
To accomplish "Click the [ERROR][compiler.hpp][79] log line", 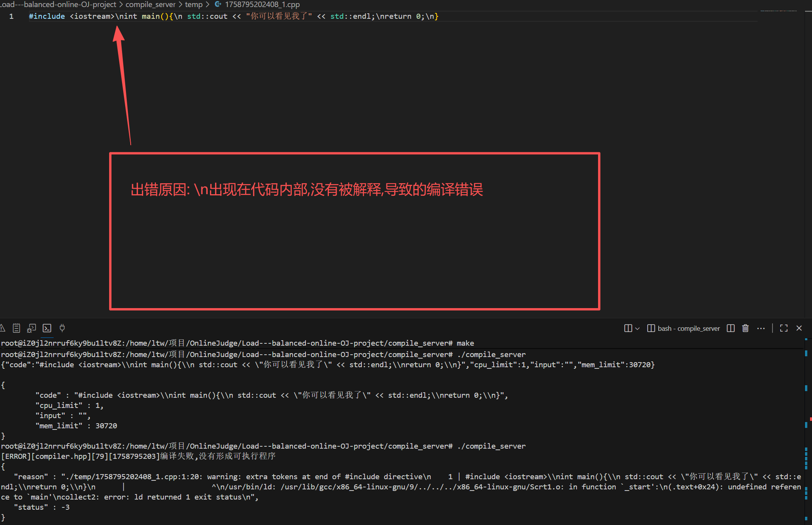I will click(x=138, y=456).
